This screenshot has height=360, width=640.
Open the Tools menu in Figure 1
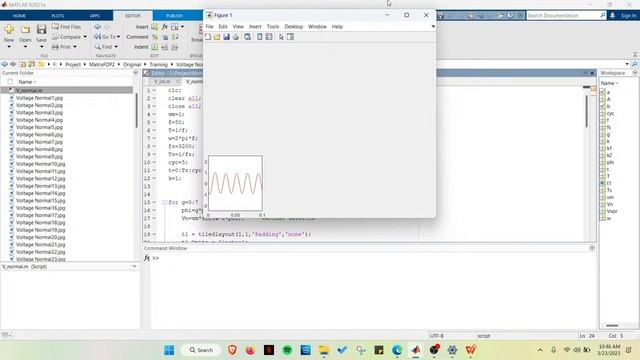pos(273,27)
